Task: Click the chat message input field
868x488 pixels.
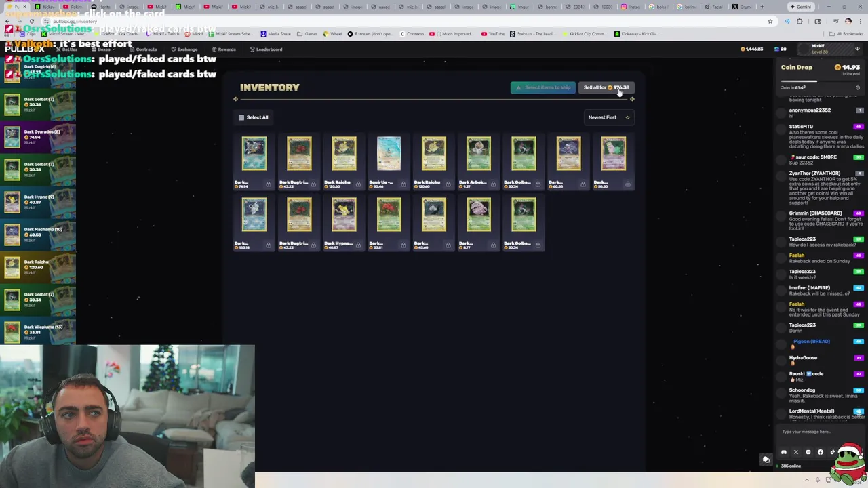Action: (x=821, y=432)
